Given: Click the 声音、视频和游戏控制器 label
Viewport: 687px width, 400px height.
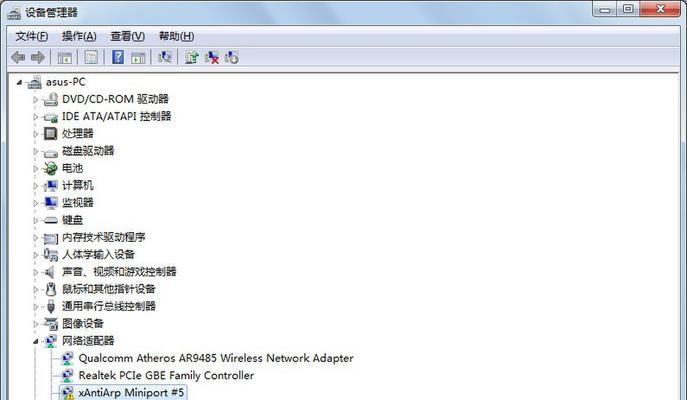Looking at the screenshot, I should (x=119, y=272).
